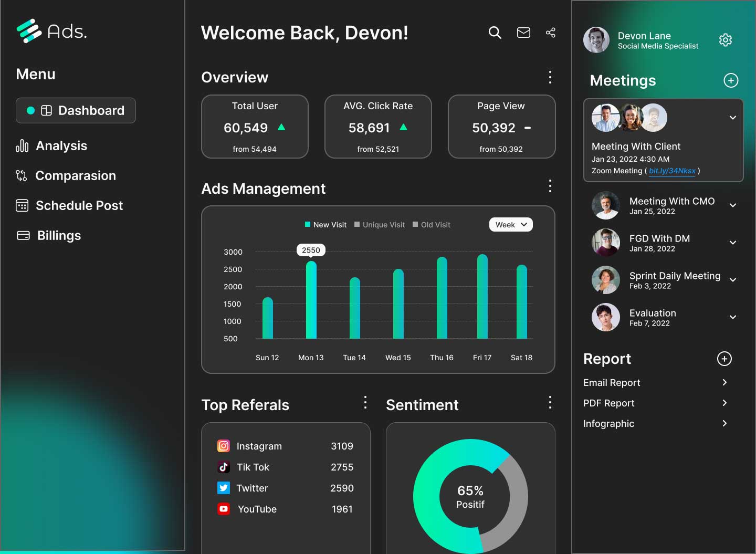Open the search magnifier icon

pyautogui.click(x=495, y=33)
